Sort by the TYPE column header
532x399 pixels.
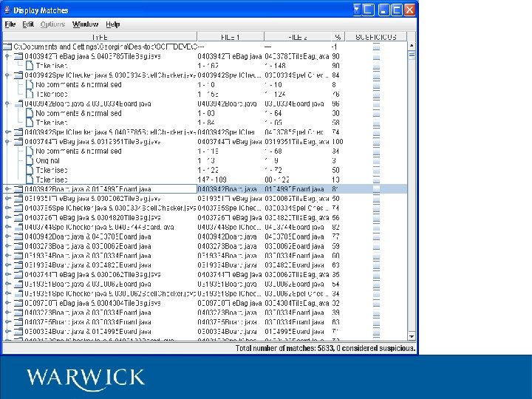(x=100, y=37)
